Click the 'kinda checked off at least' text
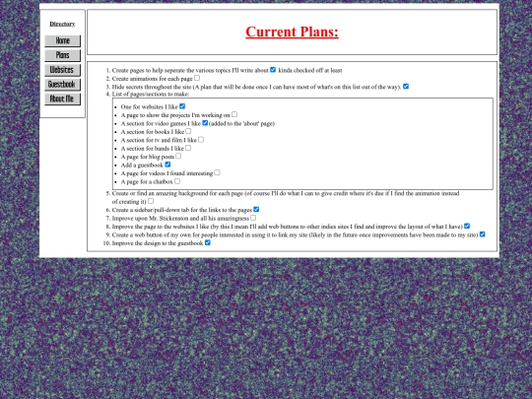 click(310, 71)
